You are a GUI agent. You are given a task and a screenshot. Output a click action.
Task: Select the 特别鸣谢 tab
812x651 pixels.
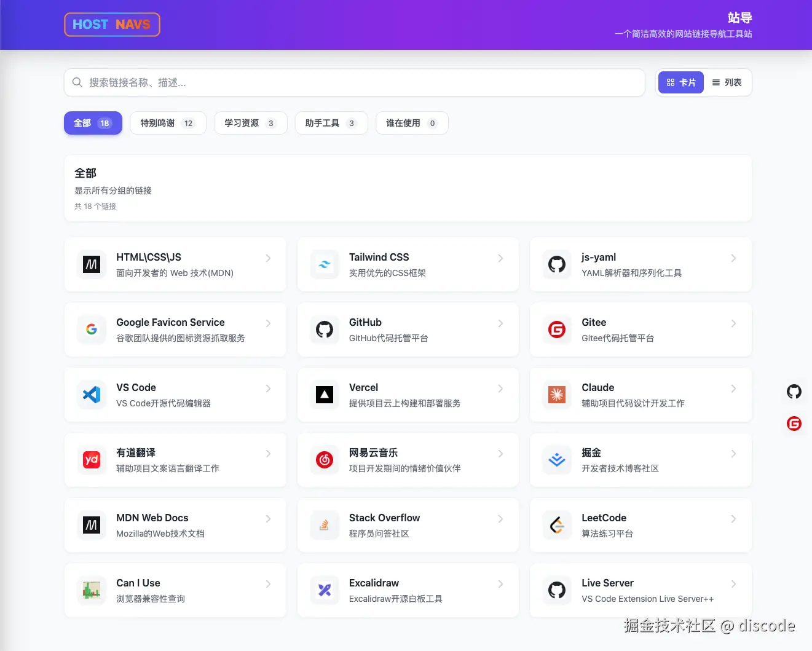168,123
